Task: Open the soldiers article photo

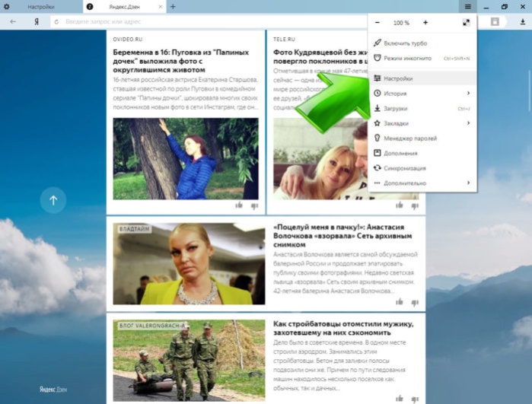Action: (x=189, y=360)
